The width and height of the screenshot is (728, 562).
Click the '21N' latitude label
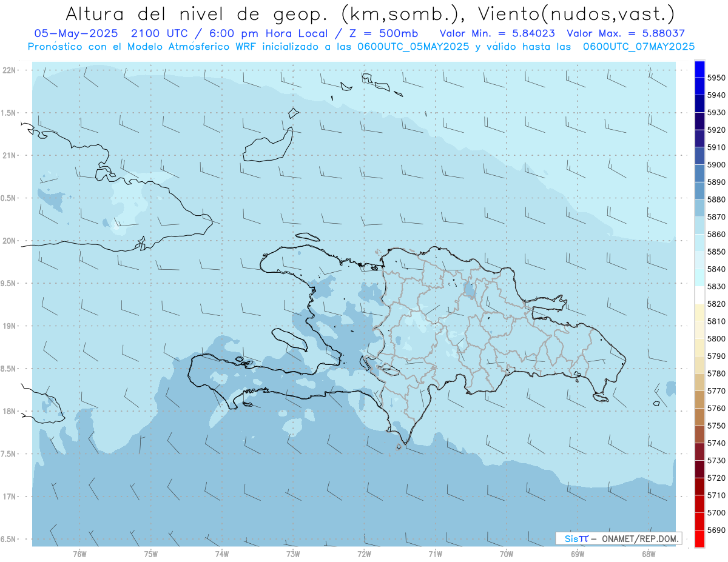(10, 155)
